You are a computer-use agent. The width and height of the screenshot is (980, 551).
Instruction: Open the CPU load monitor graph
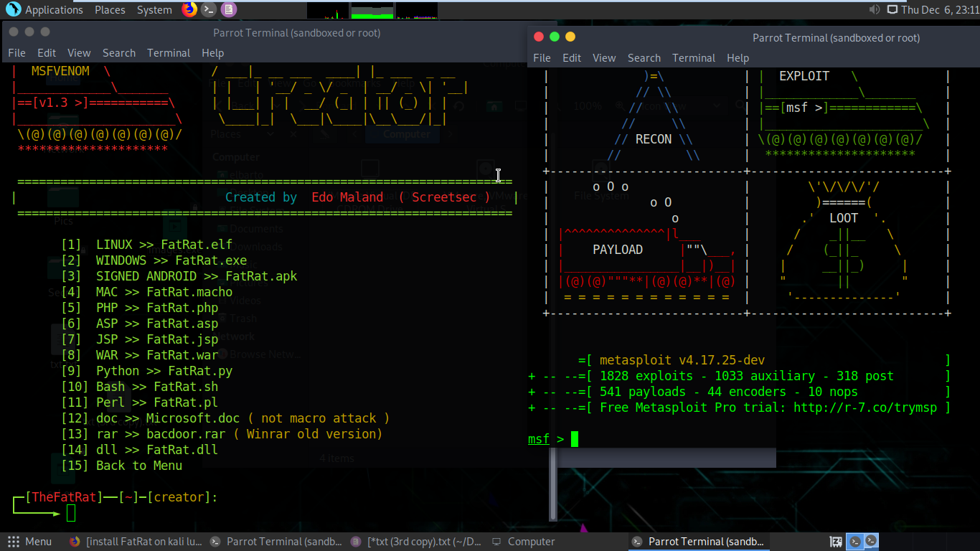point(328,11)
